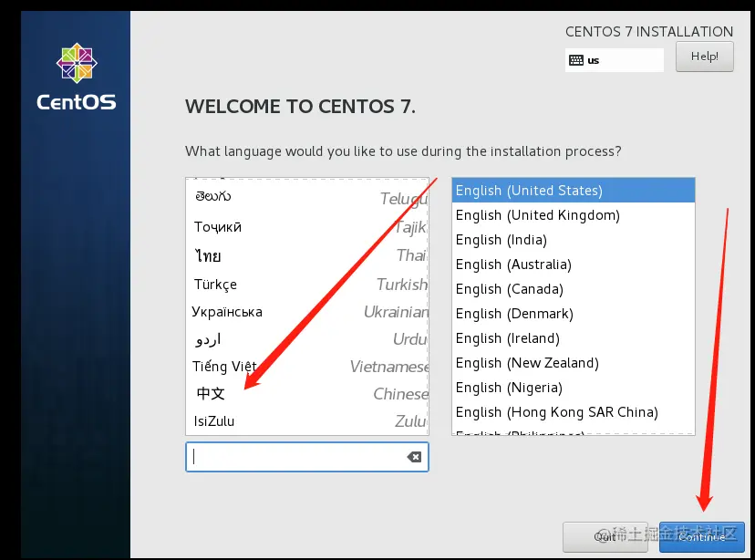Select English (Nigeria) locale
This screenshot has height=560, width=755.
(573, 387)
